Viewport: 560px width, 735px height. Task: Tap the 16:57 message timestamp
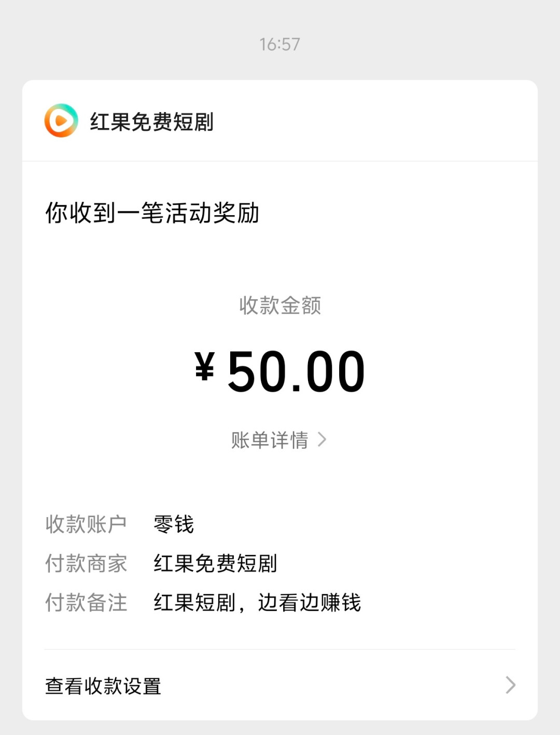(x=280, y=44)
